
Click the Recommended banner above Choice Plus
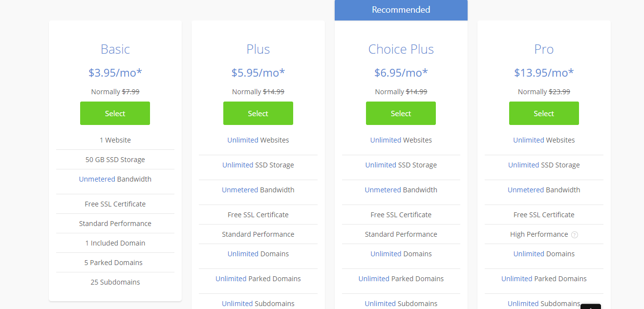click(x=401, y=10)
